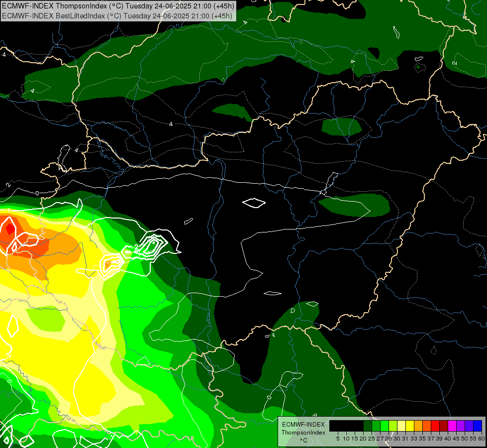Image resolution: width=487 pixels, height=448 pixels.
Task: Click the legend tick value '39'
Action: (439, 439)
